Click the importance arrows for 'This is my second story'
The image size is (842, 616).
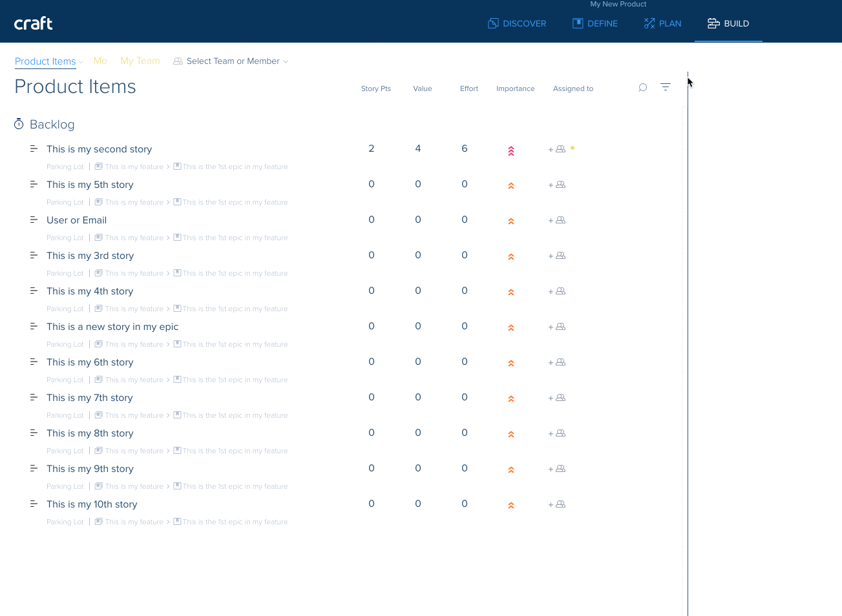click(x=510, y=151)
